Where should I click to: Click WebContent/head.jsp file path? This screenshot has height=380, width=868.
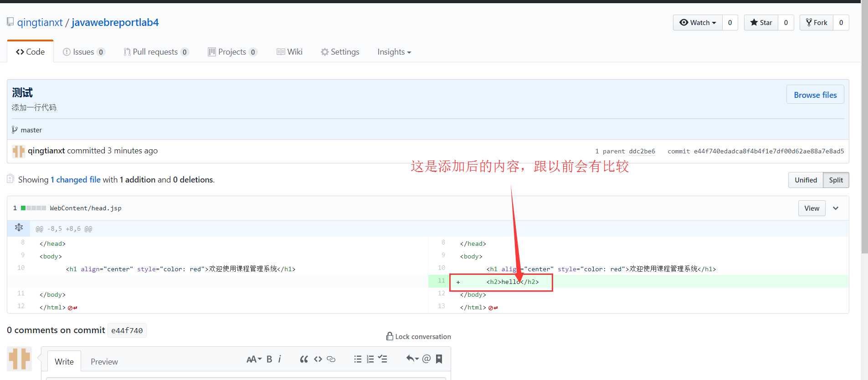coord(86,208)
